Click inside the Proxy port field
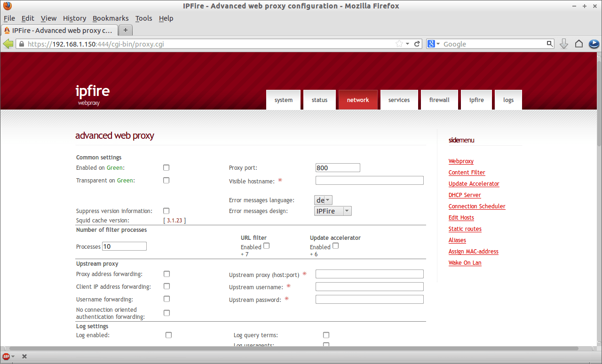This screenshot has width=602, height=364. pyautogui.click(x=337, y=167)
